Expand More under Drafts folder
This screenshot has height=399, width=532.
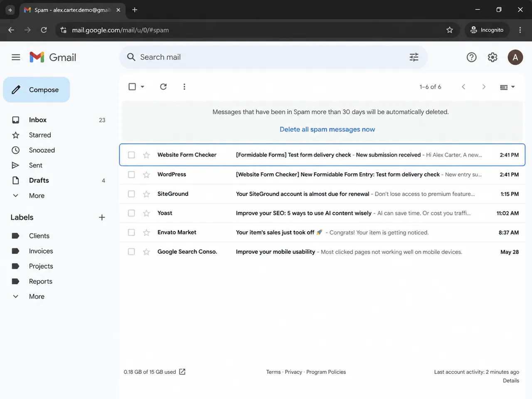[37, 196]
